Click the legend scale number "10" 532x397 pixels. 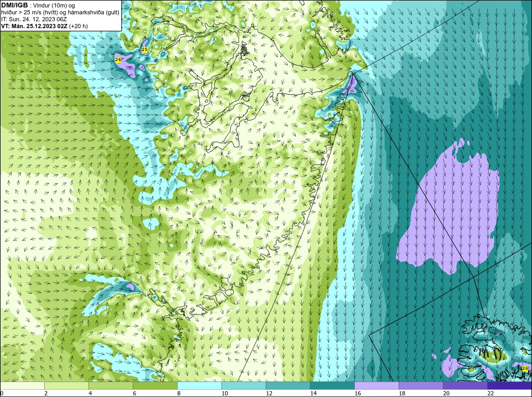coord(225,393)
